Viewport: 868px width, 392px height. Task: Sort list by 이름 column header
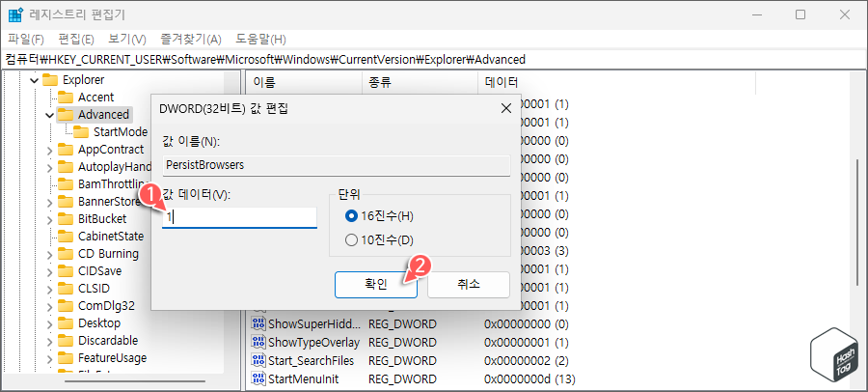coord(304,83)
